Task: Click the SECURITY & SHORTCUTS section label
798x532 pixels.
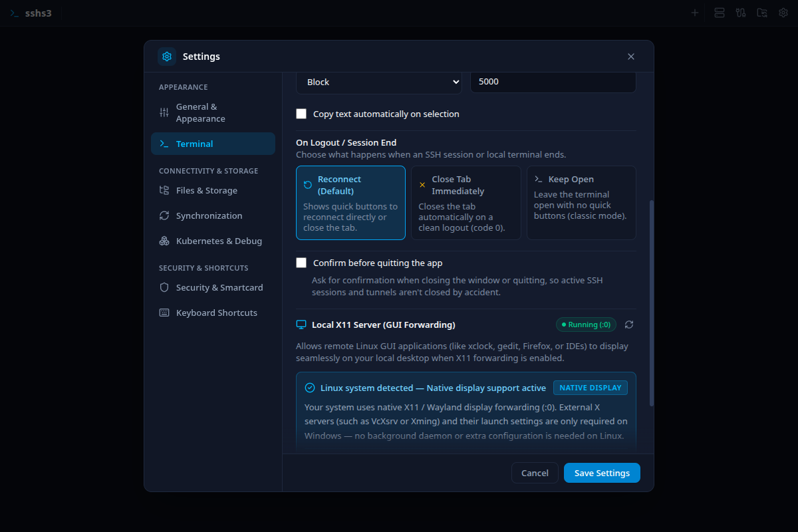Action: [203, 268]
